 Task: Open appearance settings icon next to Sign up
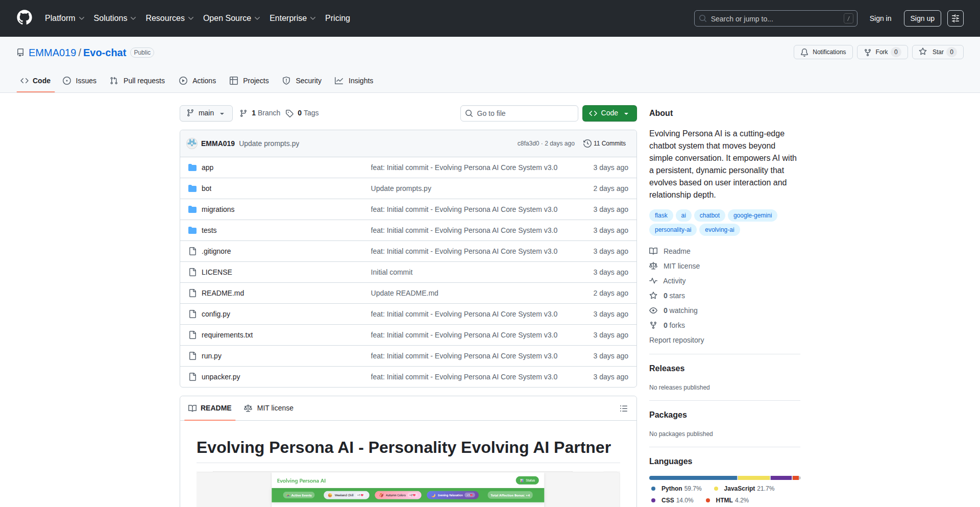(955, 18)
